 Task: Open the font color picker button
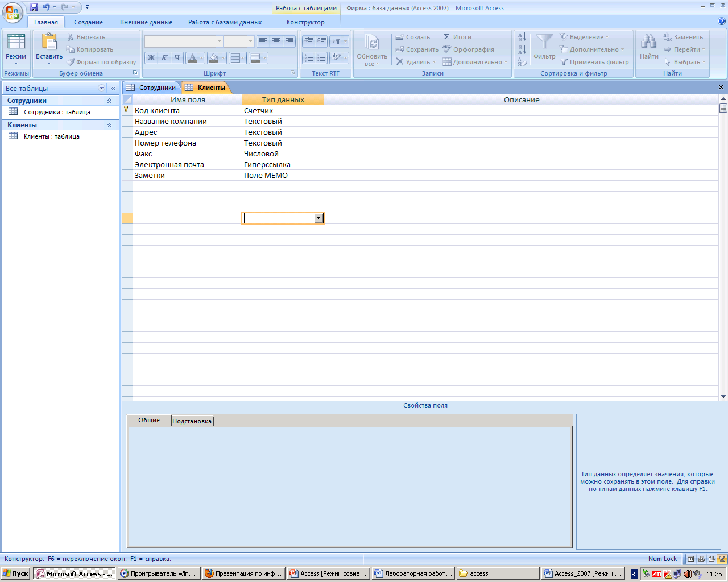pos(201,58)
